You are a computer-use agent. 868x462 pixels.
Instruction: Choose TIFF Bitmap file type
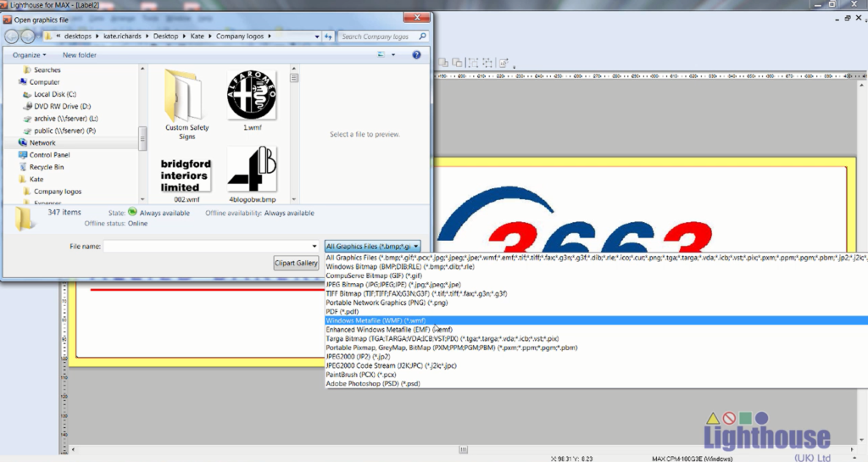pyautogui.click(x=596, y=294)
